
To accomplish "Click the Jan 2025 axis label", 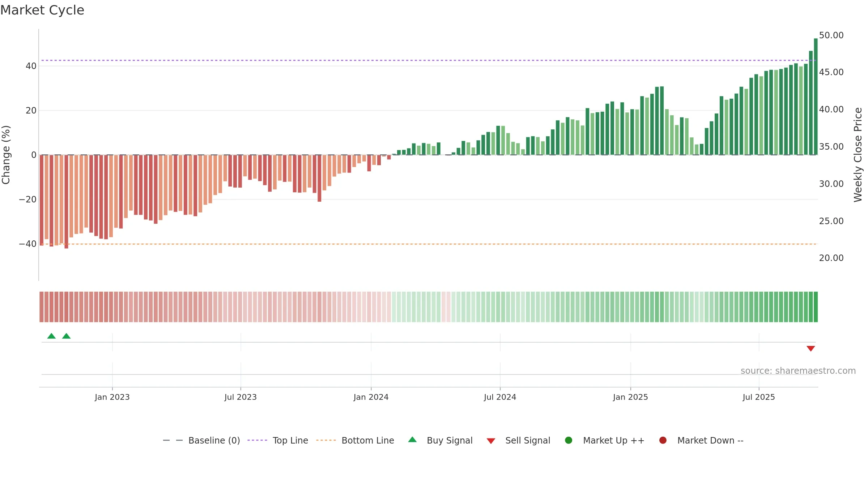I will pyautogui.click(x=630, y=397).
